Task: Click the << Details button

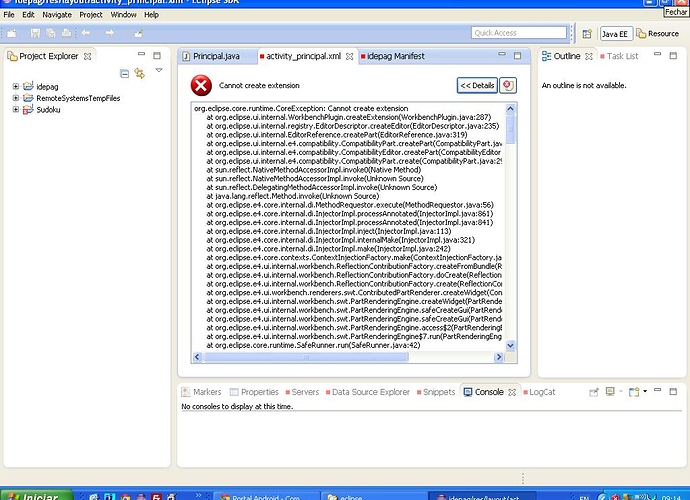Action: pos(477,85)
